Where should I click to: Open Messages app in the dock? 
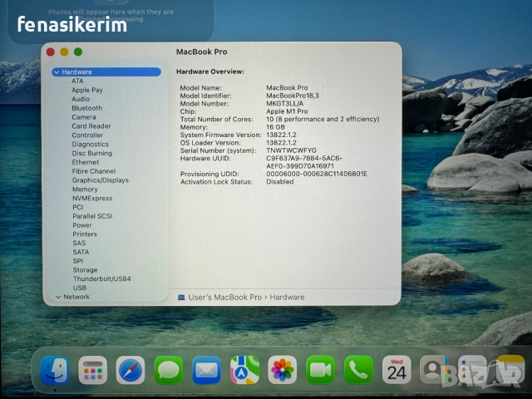pos(168,370)
